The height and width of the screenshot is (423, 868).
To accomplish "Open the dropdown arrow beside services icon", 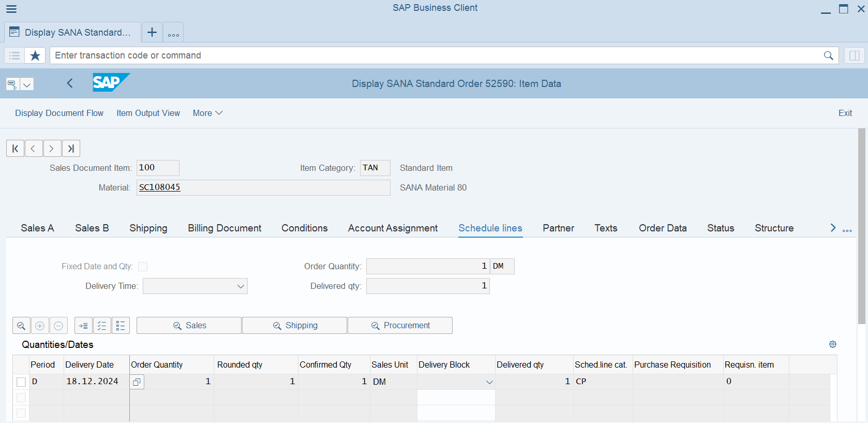I will tap(27, 84).
